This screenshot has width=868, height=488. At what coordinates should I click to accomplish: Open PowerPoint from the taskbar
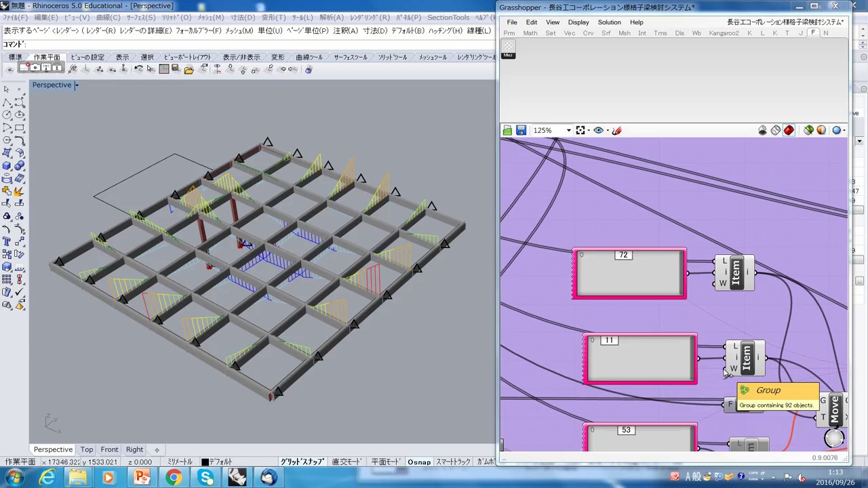click(x=142, y=478)
